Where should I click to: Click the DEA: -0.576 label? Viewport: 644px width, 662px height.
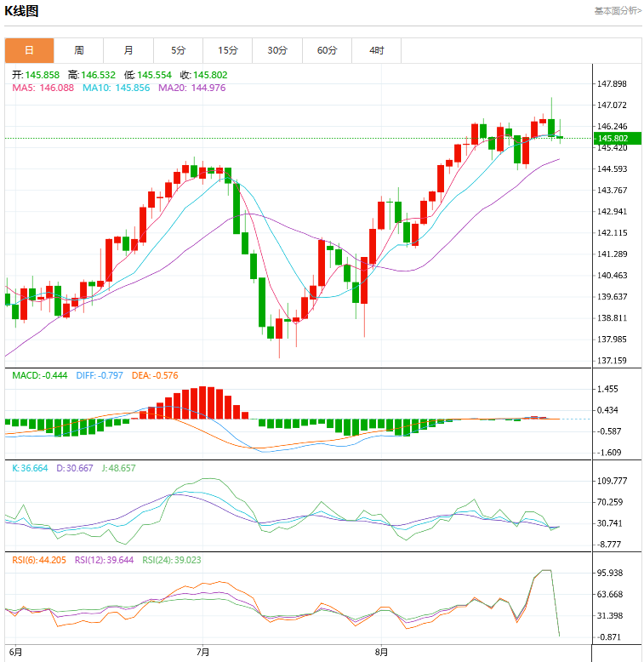point(155,375)
